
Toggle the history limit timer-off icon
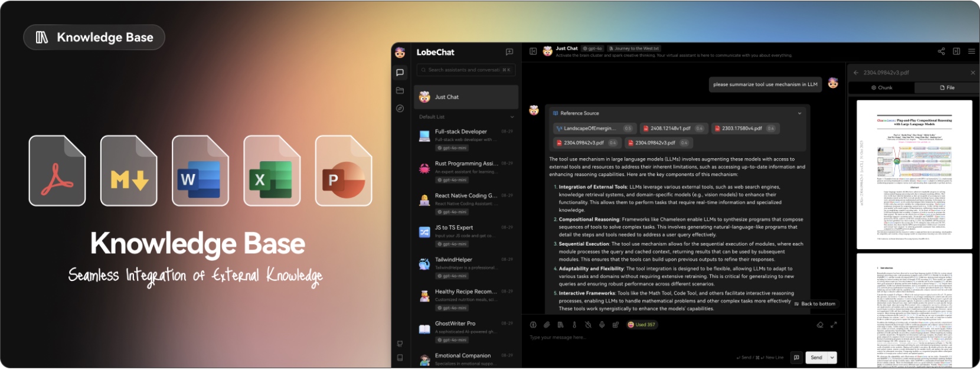click(x=588, y=325)
